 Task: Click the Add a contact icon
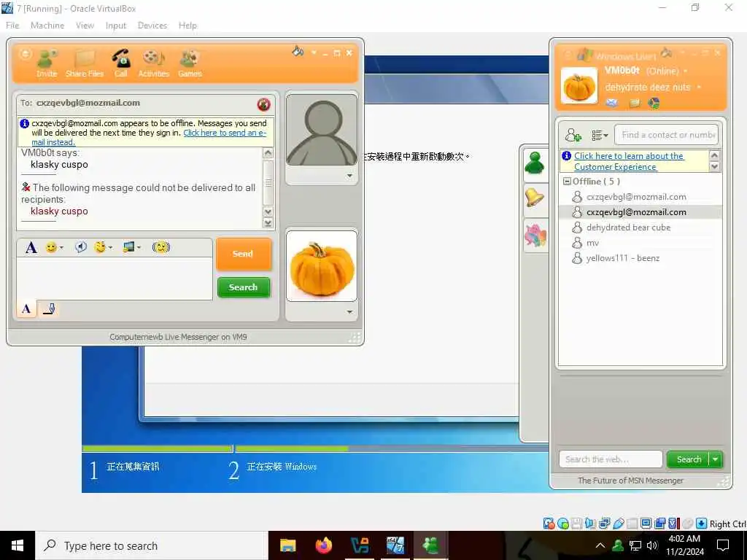point(573,135)
